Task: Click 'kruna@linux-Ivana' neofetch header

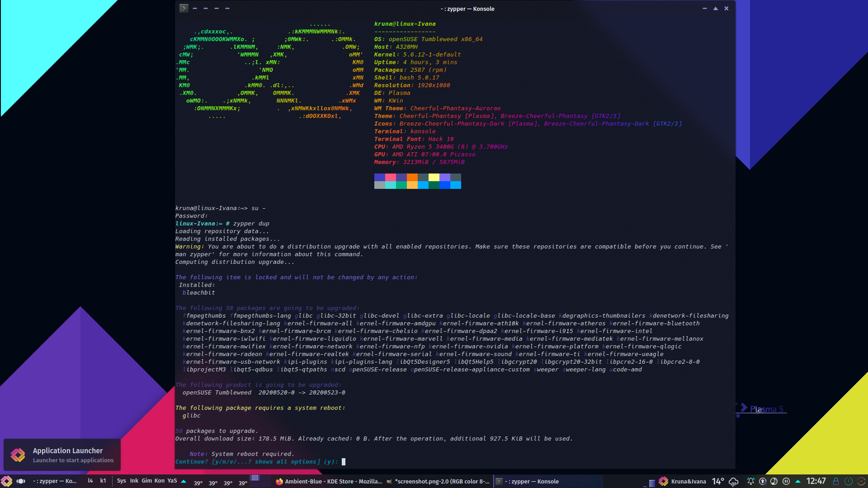Action: [x=405, y=24]
